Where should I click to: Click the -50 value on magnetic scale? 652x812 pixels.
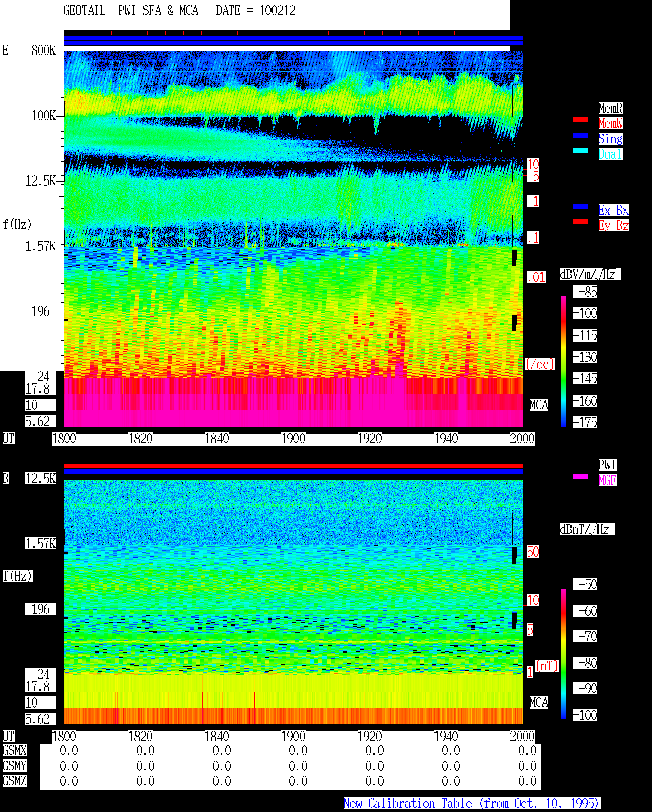click(585, 584)
